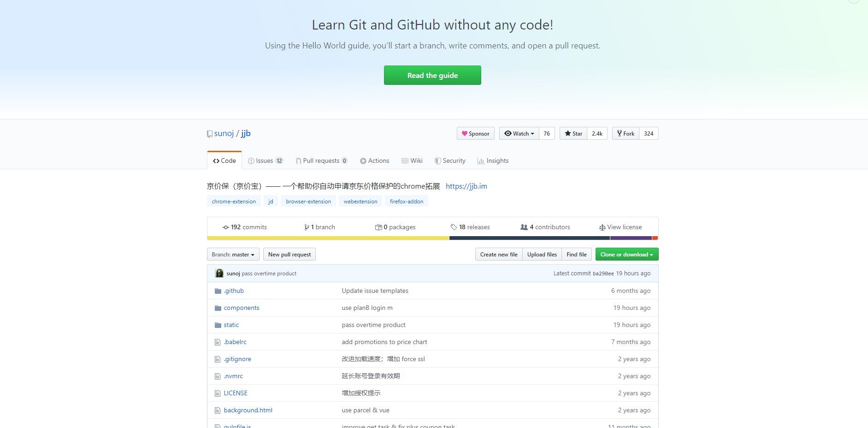Click the file icon next to LICENSE

[218, 393]
